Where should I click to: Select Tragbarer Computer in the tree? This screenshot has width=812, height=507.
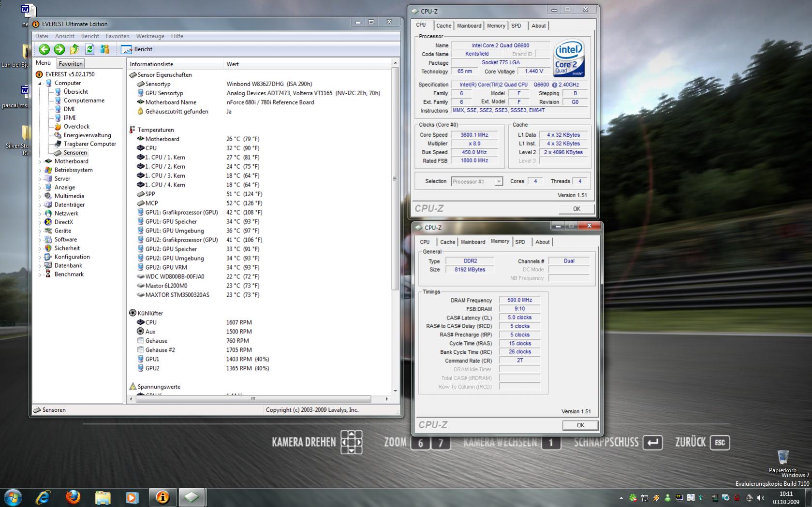[x=89, y=144]
